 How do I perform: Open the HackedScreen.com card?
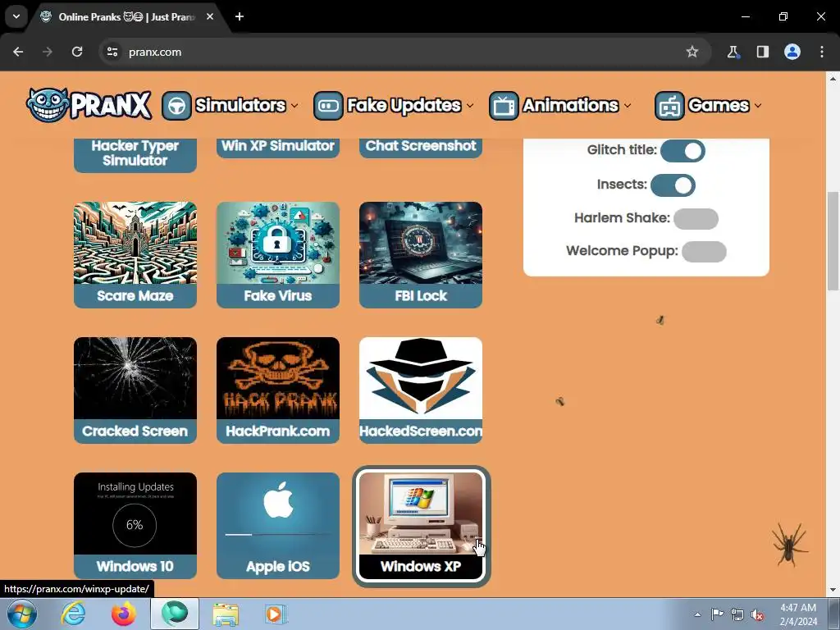(x=421, y=390)
